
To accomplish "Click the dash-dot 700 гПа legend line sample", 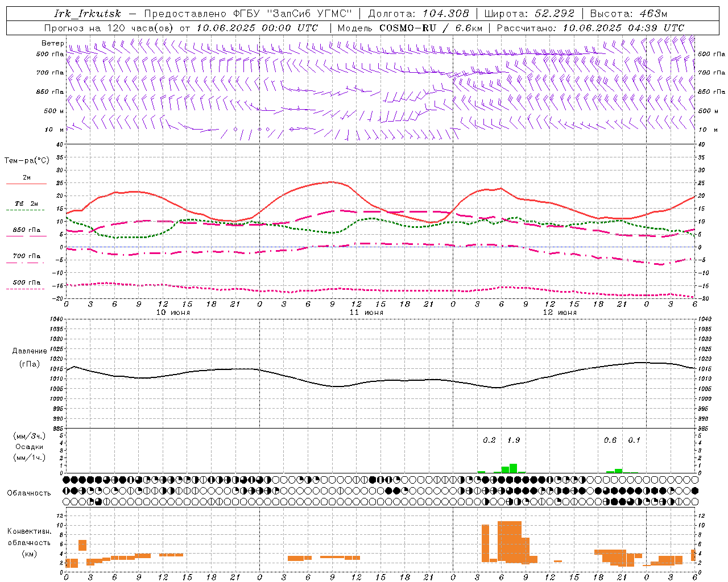I will point(26,263).
